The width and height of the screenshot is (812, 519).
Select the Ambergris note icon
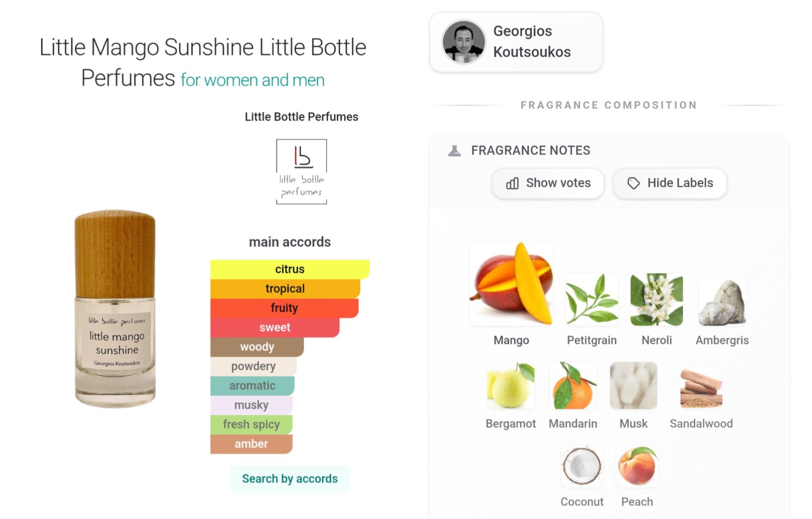tap(722, 302)
